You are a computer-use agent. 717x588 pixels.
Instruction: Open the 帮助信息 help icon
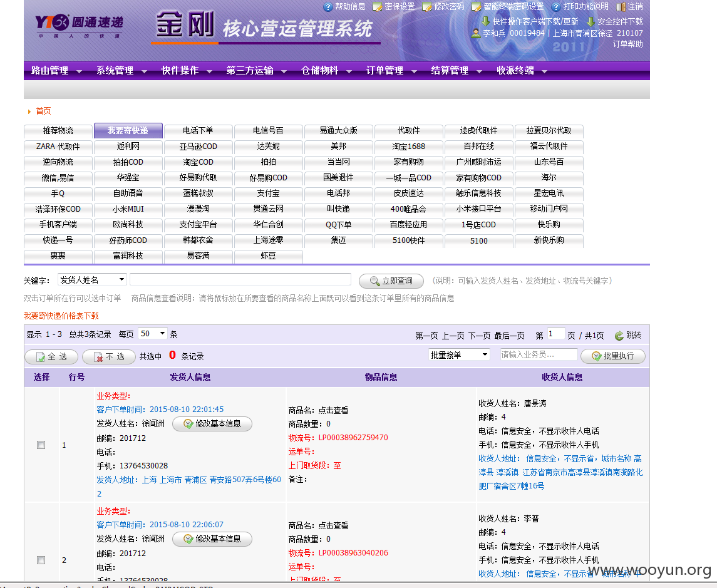coord(328,7)
